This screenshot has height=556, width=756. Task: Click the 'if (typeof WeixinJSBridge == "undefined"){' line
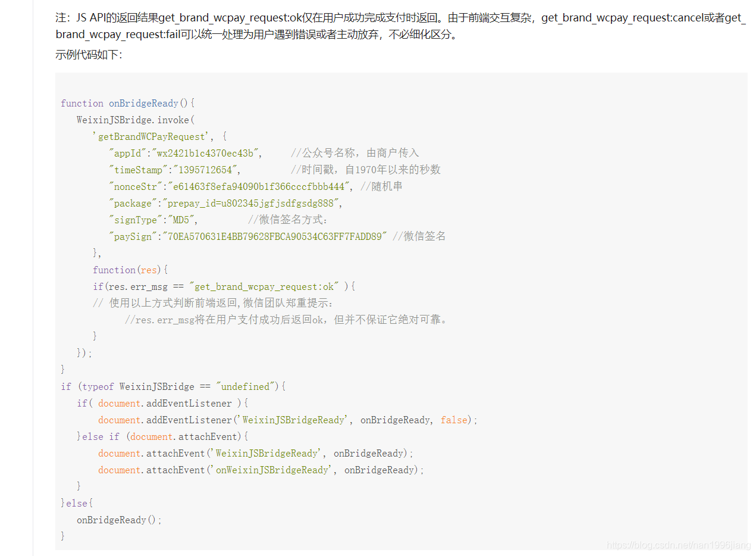click(x=174, y=386)
